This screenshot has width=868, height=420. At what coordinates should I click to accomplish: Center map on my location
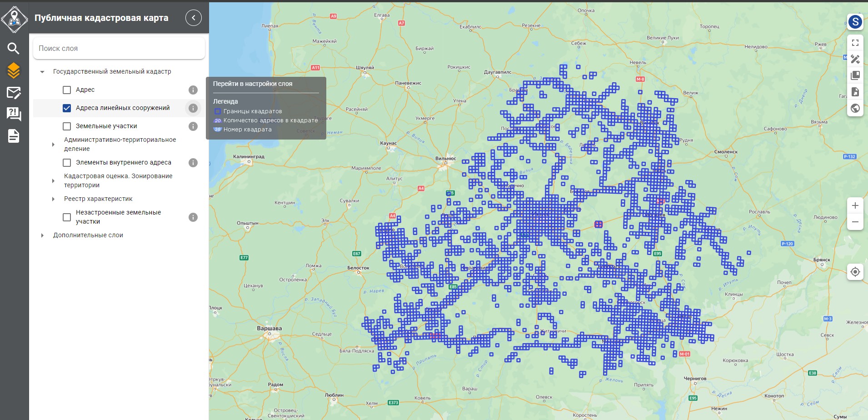click(855, 272)
